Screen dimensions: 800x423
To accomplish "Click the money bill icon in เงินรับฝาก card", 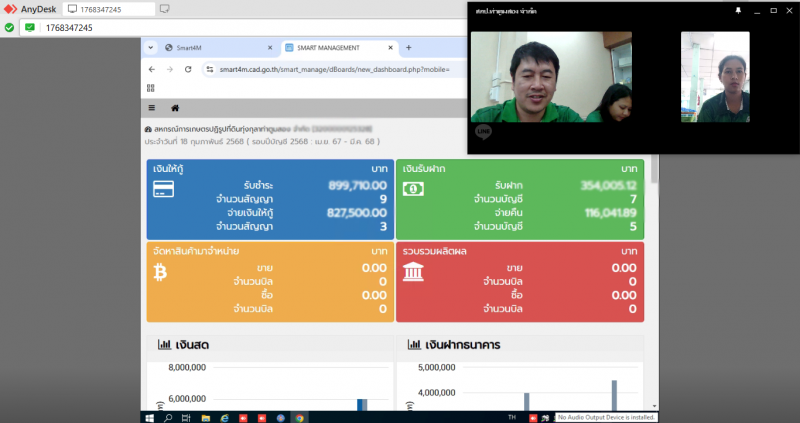I will (x=413, y=189).
